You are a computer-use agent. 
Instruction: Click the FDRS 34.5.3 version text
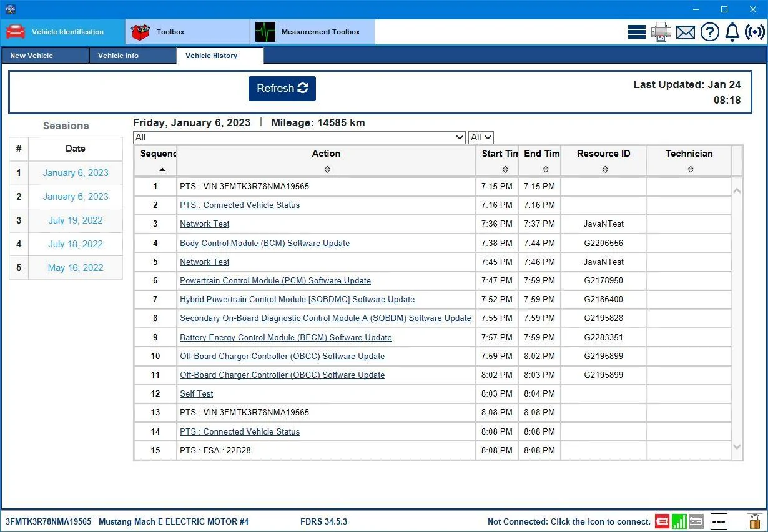[x=323, y=521]
